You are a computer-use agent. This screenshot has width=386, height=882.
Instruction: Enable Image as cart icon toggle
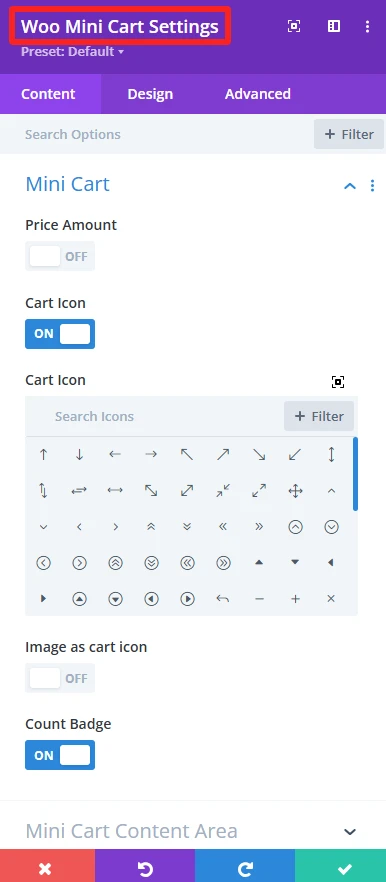pos(60,678)
